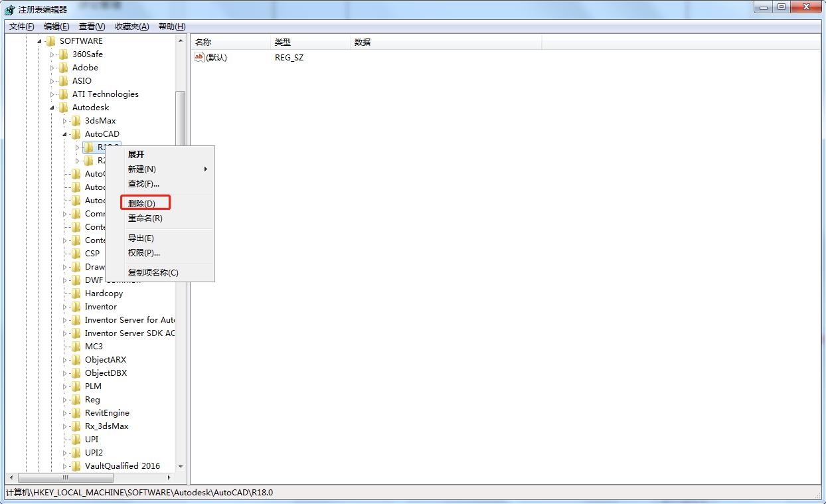Click the 3dsMax folder icon

tap(76, 121)
